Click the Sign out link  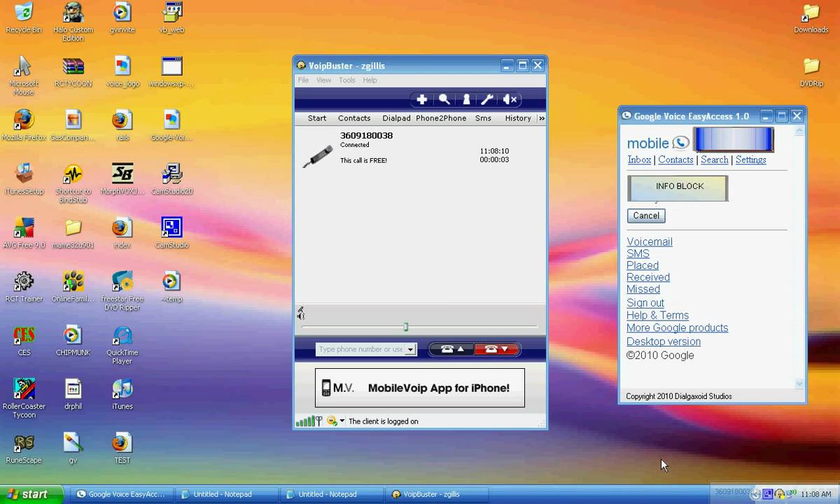(645, 303)
